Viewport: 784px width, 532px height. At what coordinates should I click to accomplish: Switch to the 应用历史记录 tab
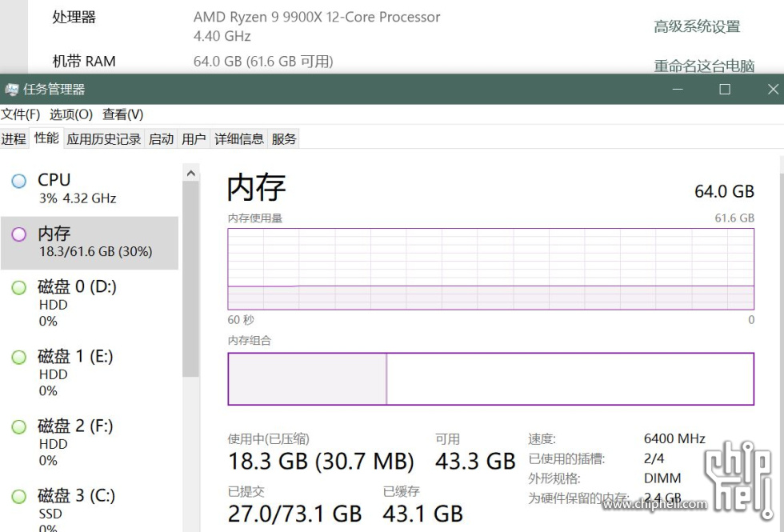tap(104, 138)
